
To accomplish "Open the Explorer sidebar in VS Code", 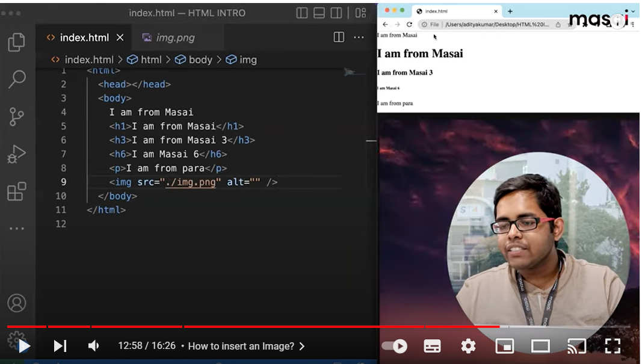I will (17, 42).
